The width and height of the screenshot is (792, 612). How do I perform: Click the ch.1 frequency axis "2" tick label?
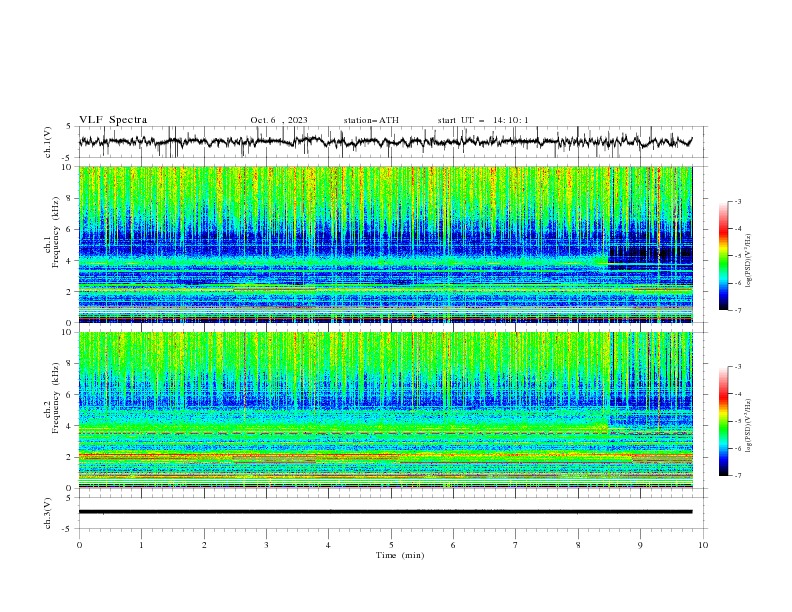coord(70,292)
